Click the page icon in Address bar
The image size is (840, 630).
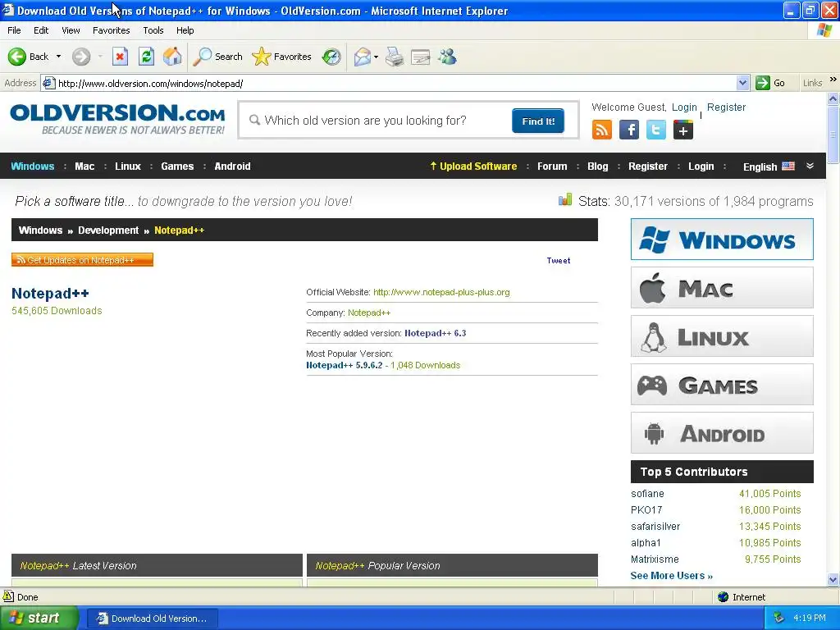(x=48, y=83)
